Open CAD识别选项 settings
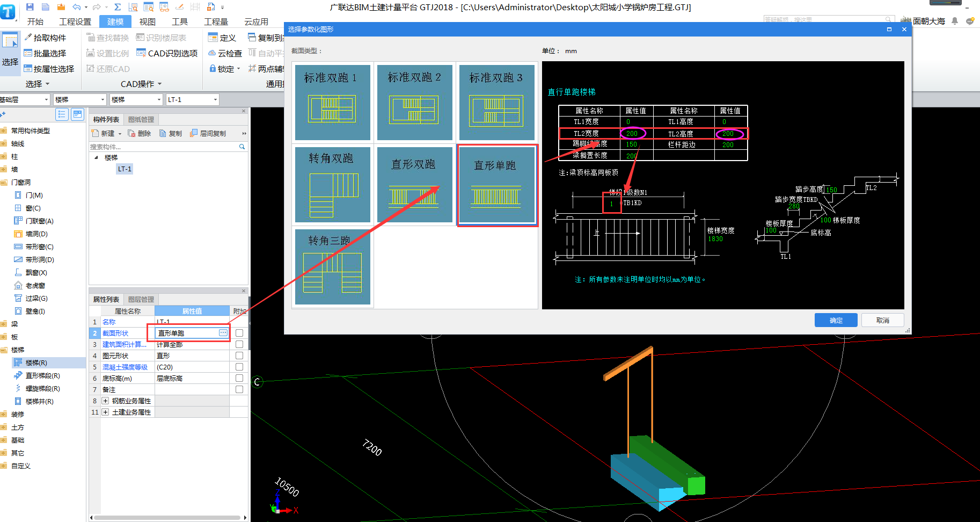 click(x=167, y=53)
